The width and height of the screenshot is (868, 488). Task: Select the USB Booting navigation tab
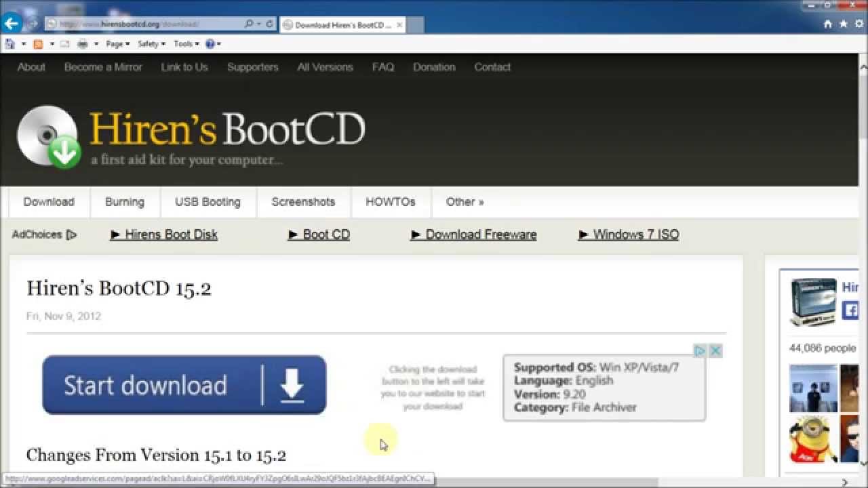[x=208, y=202]
